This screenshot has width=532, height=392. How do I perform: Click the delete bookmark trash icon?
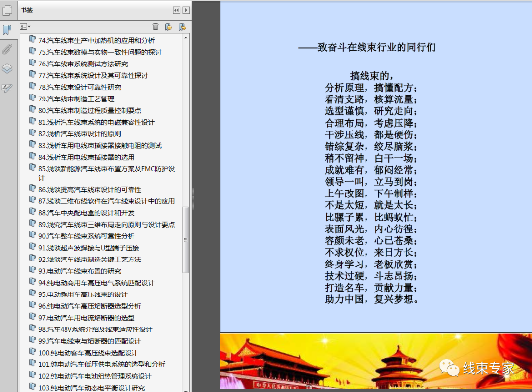(x=155, y=27)
